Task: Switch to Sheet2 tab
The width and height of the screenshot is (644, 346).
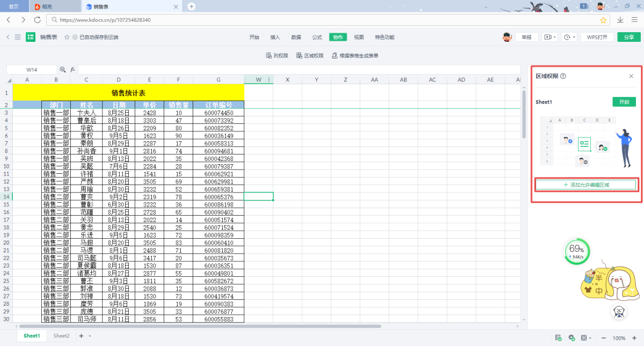Action: point(61,336)
